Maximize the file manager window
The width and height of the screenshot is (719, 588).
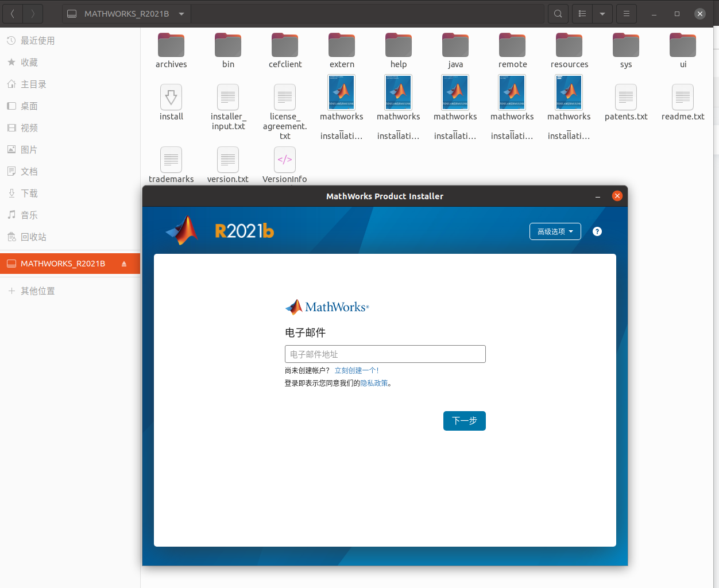[677, 14]
